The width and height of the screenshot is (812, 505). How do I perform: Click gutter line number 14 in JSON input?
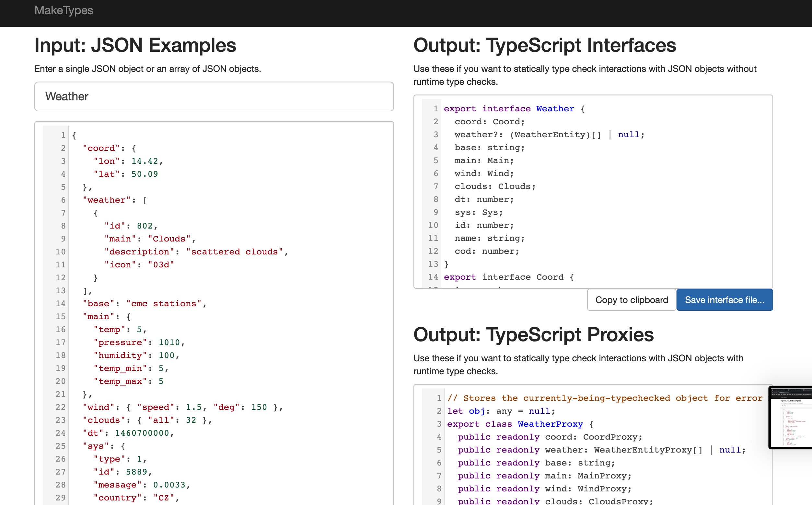click(x=61, y=304)
